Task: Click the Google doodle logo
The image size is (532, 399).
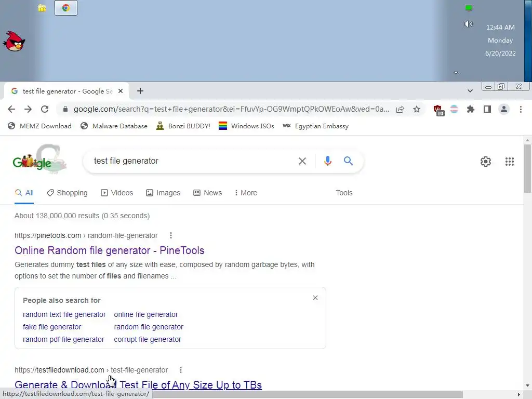Action: pyautogui.click(x=39, y=159)
